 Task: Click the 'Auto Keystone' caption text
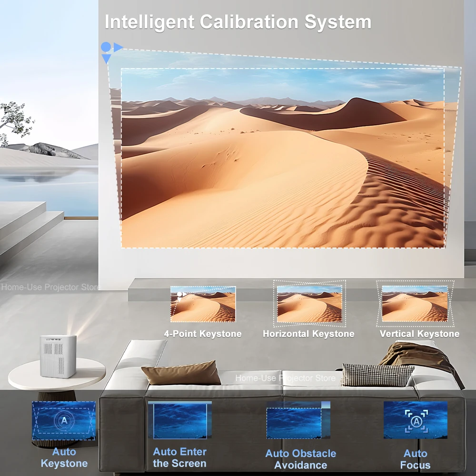tap(64, 457)
